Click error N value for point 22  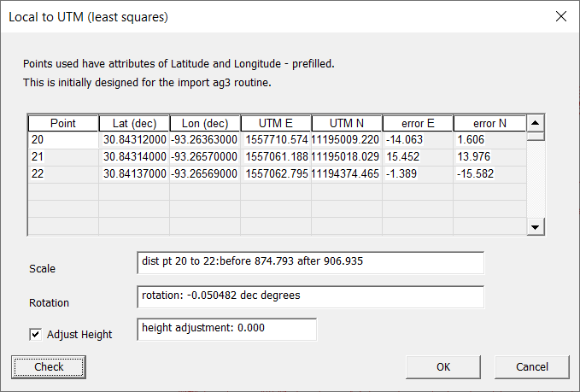point(489,174)
